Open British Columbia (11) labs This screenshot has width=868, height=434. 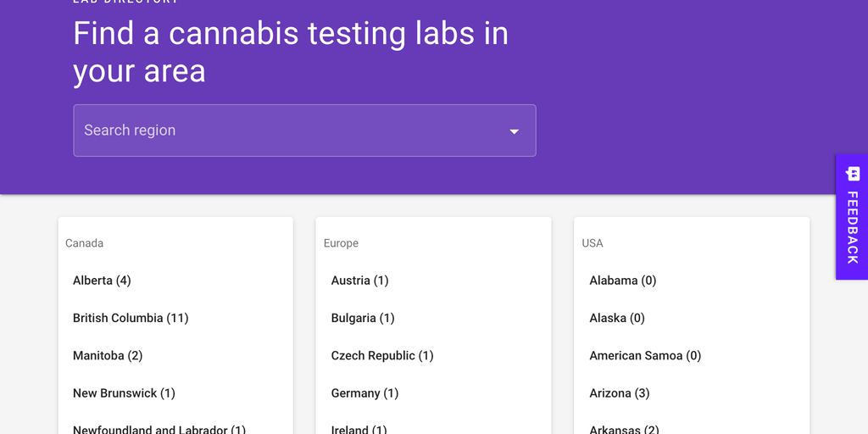pyautogui.click(x=131, y=318)
